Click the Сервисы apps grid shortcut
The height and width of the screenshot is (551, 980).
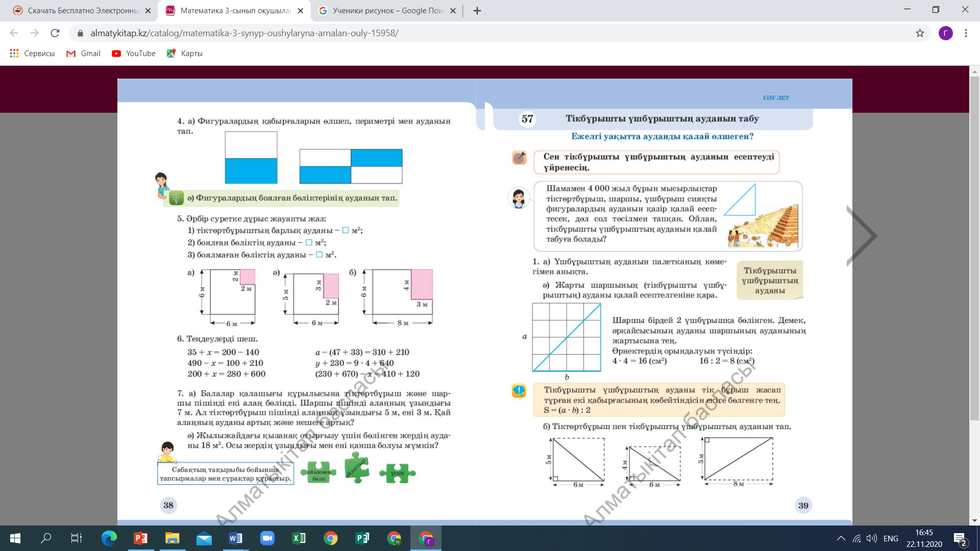click(x=32, y=54)
